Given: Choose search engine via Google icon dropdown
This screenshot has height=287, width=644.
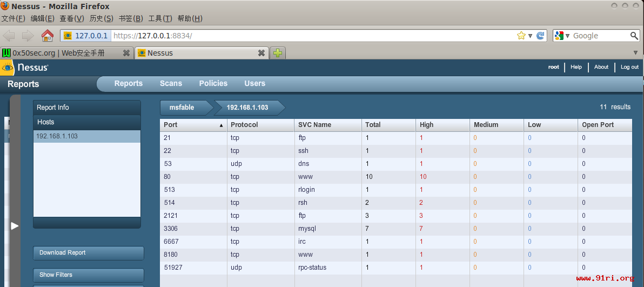Looking at the screenshot, I should [562, 36].
